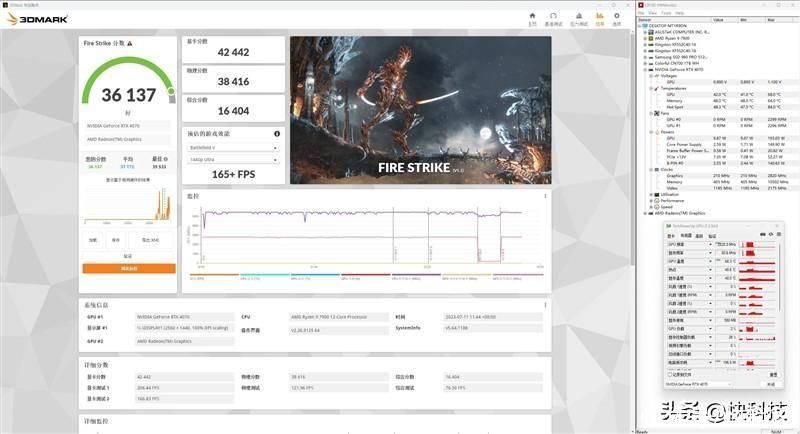Viewport: 800px width, 434px height.
Task: Click the GPU-Z refresh icon
Action: (771, 234)
